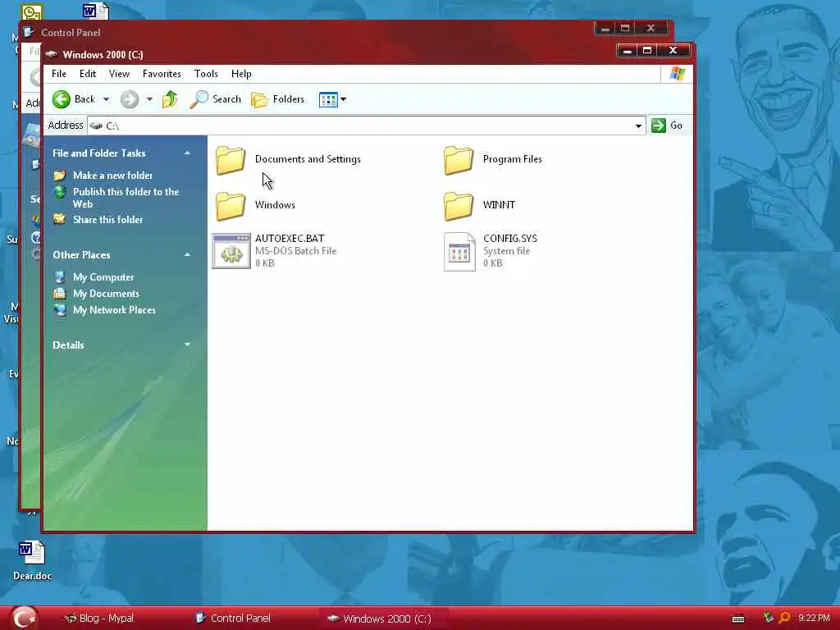Screen dimensions: 840x630
Task: Click the drive icon in the window title bar
Action: pyautogui.click(x=52, y=54)
